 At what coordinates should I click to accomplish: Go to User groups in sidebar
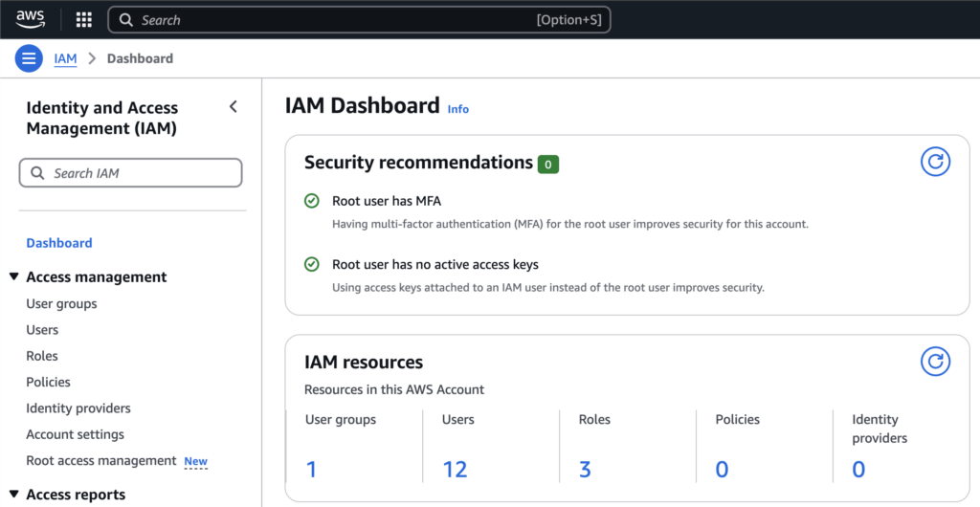[x=61, y=303]
